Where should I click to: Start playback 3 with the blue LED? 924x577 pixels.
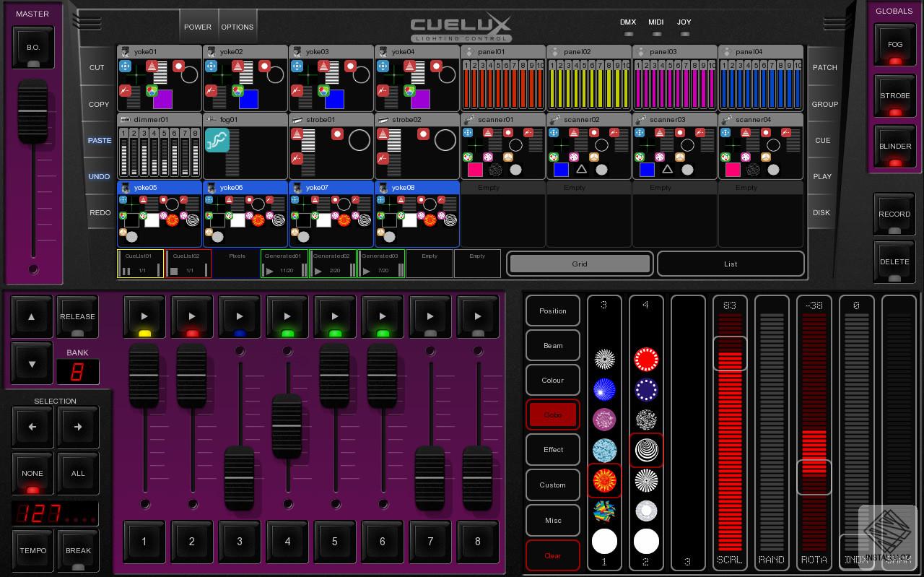[x=239, y=316]
